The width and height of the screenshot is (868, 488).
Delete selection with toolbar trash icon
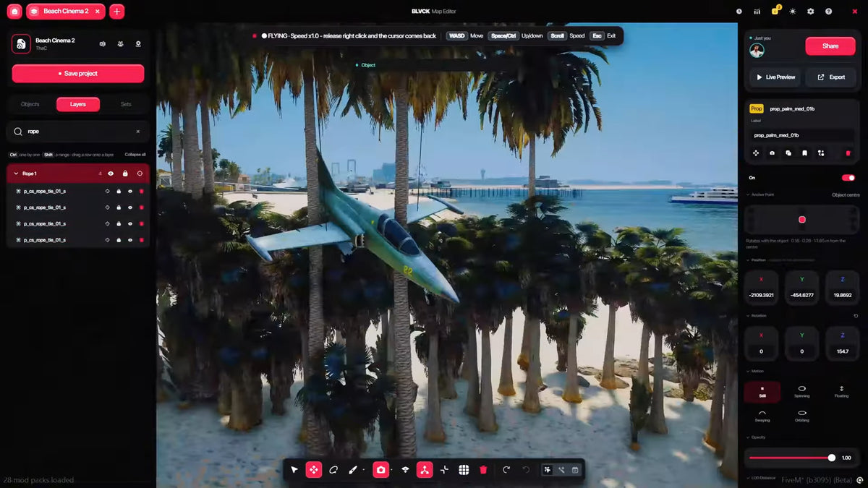(483, 470)
